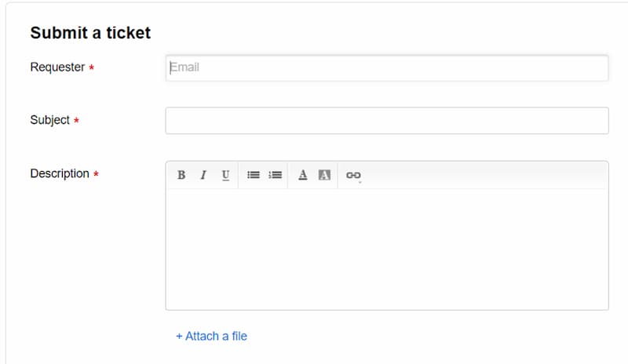The image size is (628, 364).
Task: Click the red asterisk beside Subject
Action: tap(76, 120)
